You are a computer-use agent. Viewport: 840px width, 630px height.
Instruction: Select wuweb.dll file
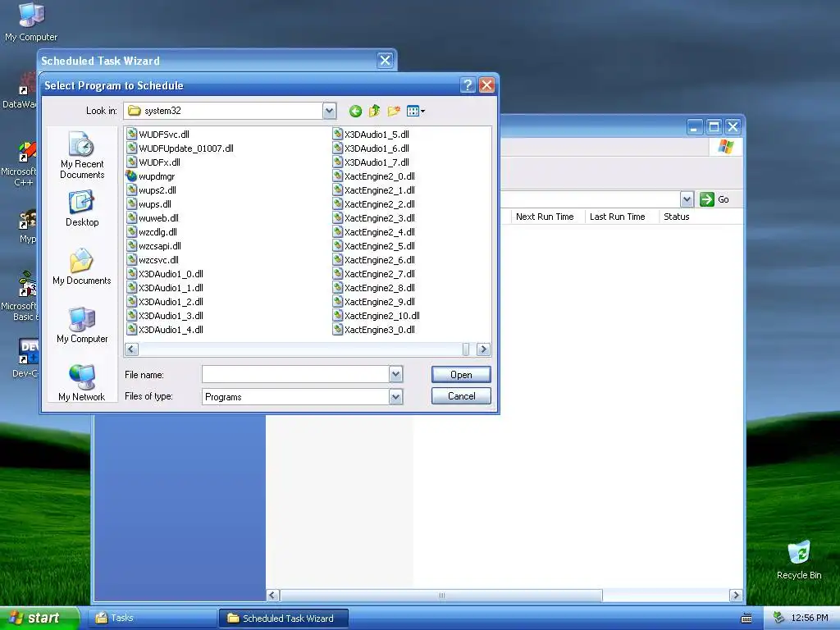[153, 218]
